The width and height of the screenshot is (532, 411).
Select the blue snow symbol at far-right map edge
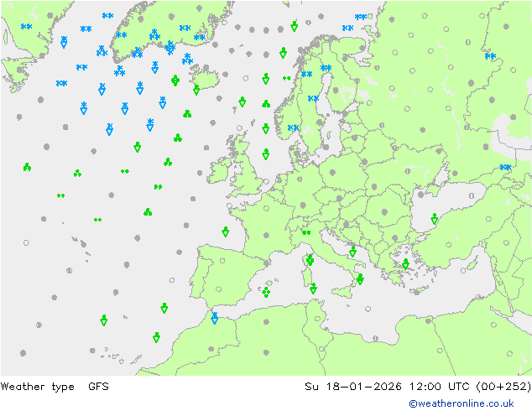tap(506, 167)
